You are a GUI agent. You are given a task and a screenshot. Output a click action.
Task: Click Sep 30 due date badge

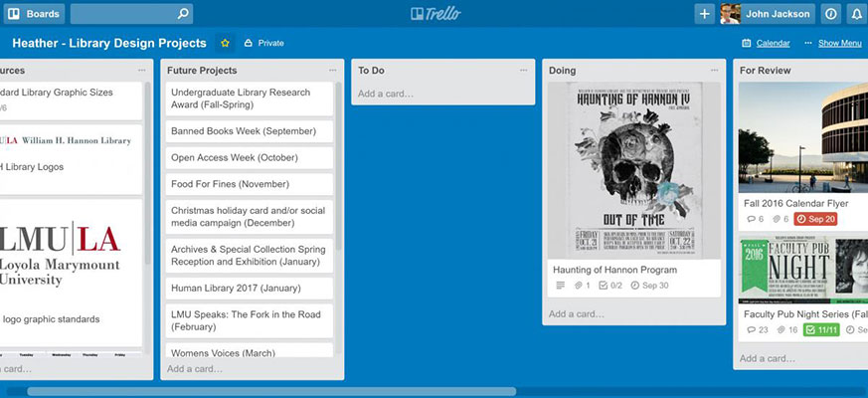pos(649,286)
